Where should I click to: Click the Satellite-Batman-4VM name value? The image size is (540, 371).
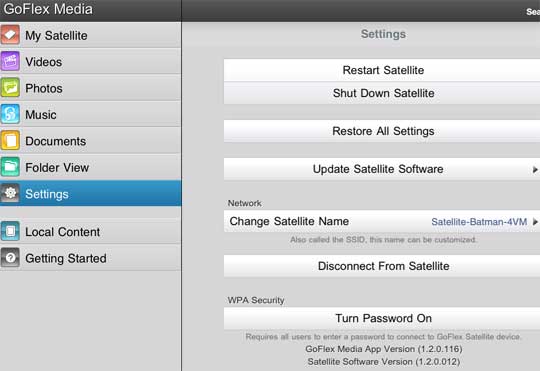click(479, 222)
